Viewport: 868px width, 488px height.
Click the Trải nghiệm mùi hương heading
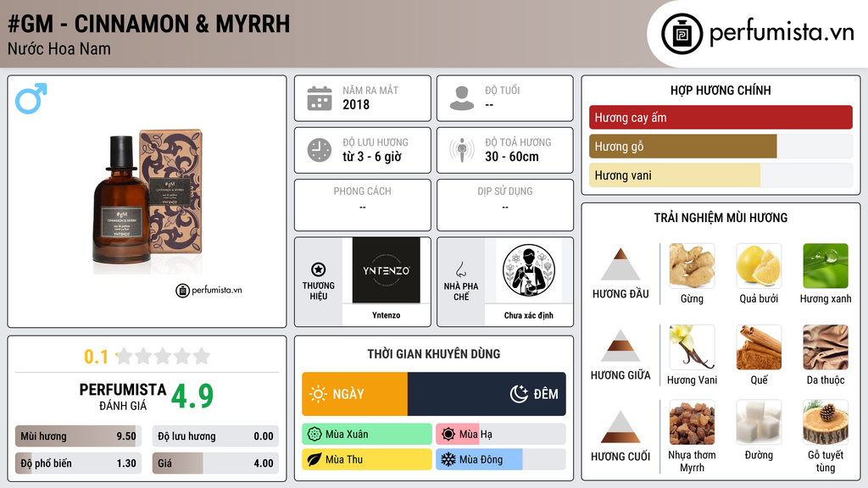point(721,218)
